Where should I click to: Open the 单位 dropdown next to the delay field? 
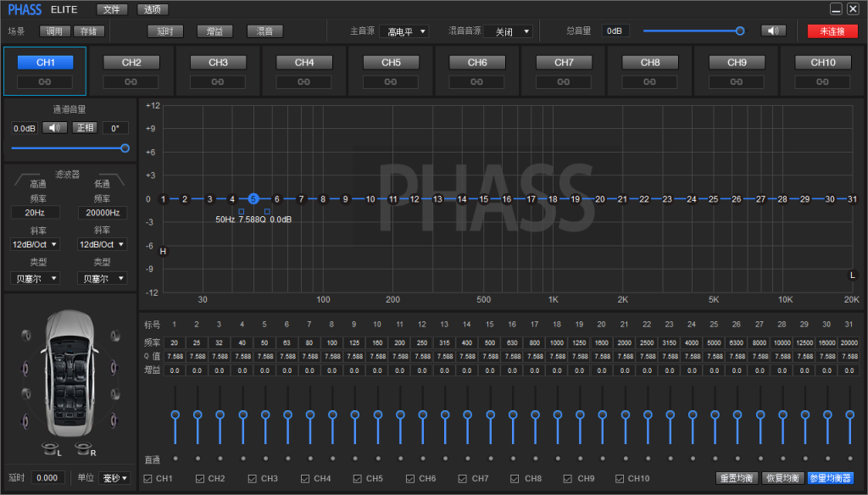115,478
